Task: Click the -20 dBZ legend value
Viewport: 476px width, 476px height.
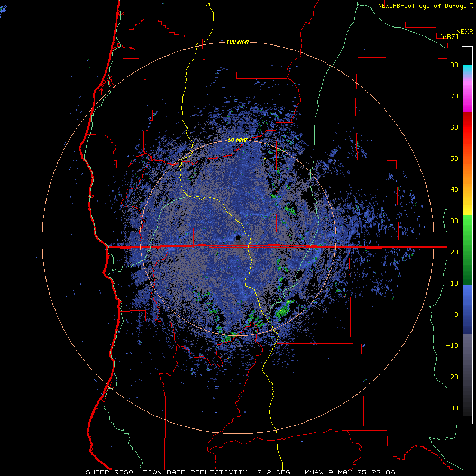Action: click(x=452, y=377)
